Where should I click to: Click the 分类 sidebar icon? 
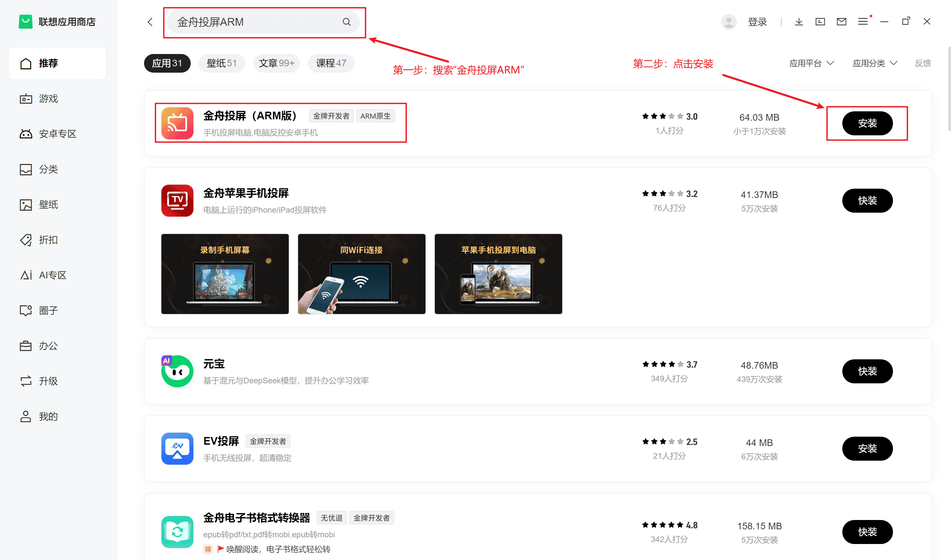point(26,169)
